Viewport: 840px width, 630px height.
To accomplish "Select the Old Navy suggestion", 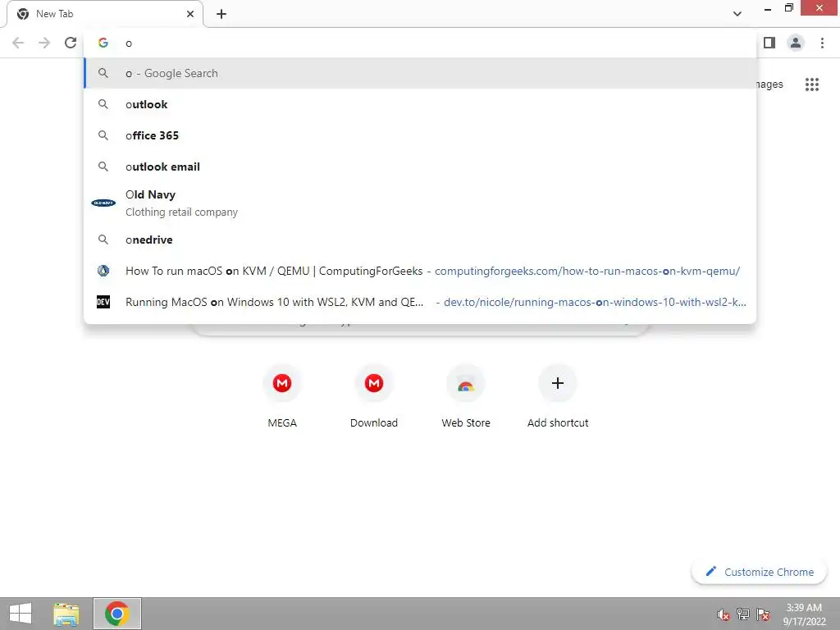I will (420, 203).
